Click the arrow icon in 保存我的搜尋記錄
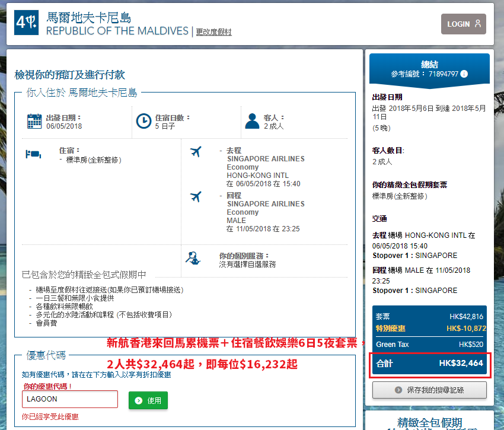The image size is (504, 430). 398,390
